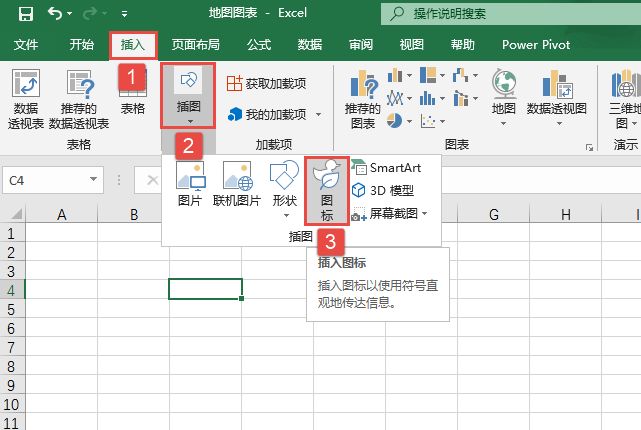Click the 数据透视图 PivotChart button

click(557, 97)
